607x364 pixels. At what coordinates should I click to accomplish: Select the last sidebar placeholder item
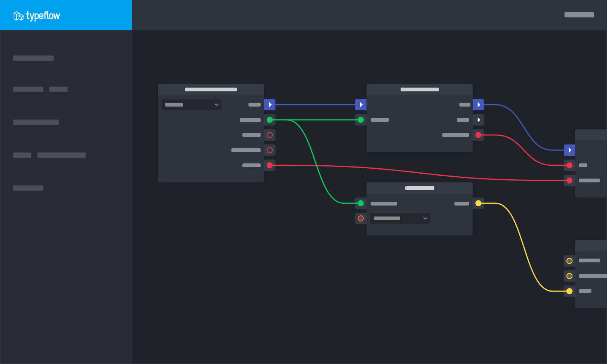pyautogui.click(x=28, y=188)
